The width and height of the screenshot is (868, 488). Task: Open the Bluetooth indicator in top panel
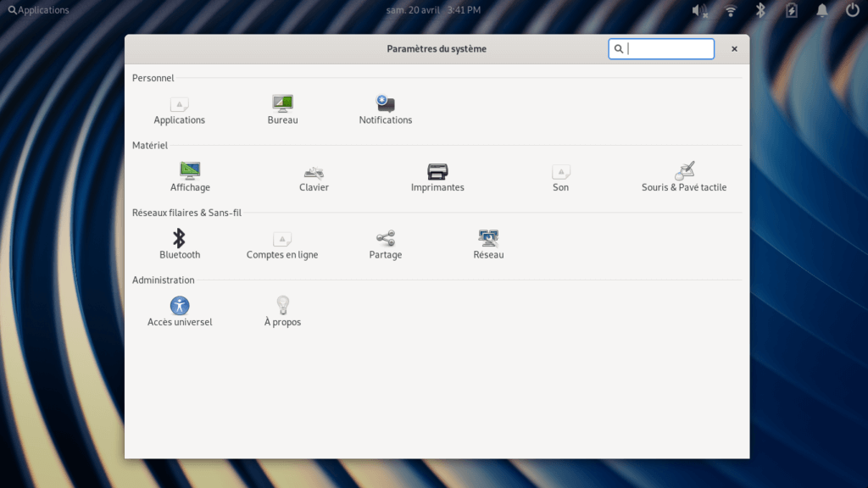click(x=760, y=10)
